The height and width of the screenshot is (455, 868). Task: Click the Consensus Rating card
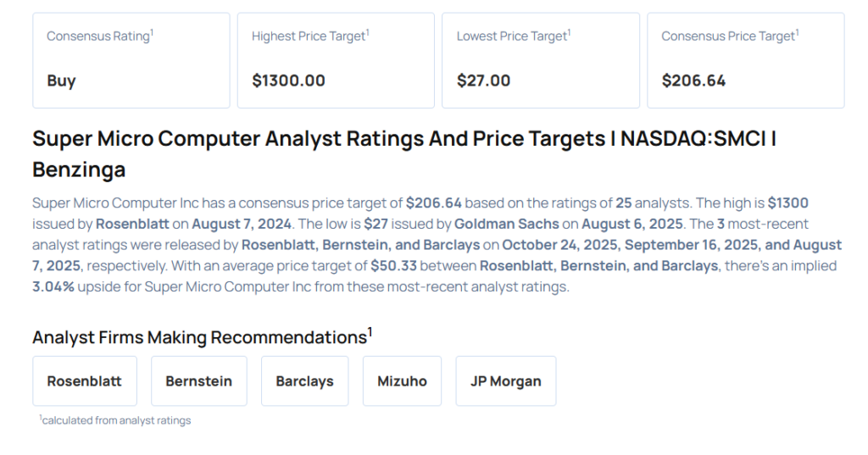[x=131, y=59]
